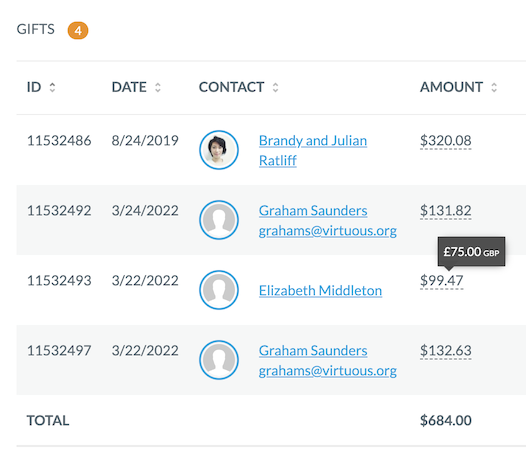Viewport: 526px width, 450px height.
Task: Click the avatar for gift 11532497
Action: point(219,360)
